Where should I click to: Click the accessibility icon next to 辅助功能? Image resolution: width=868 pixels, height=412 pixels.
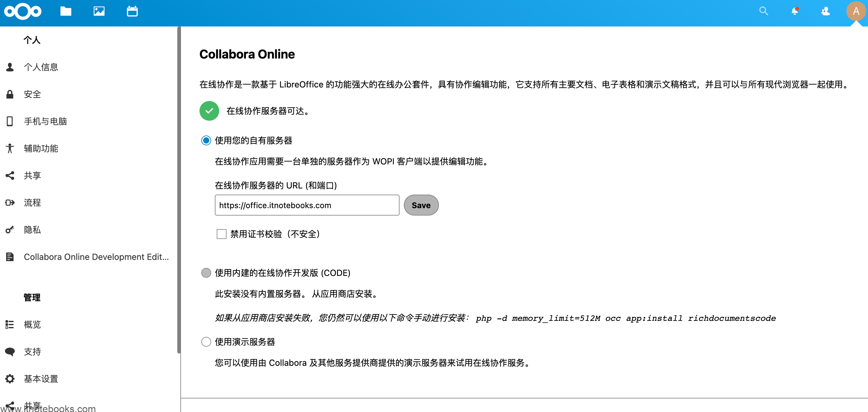(10, 148)
